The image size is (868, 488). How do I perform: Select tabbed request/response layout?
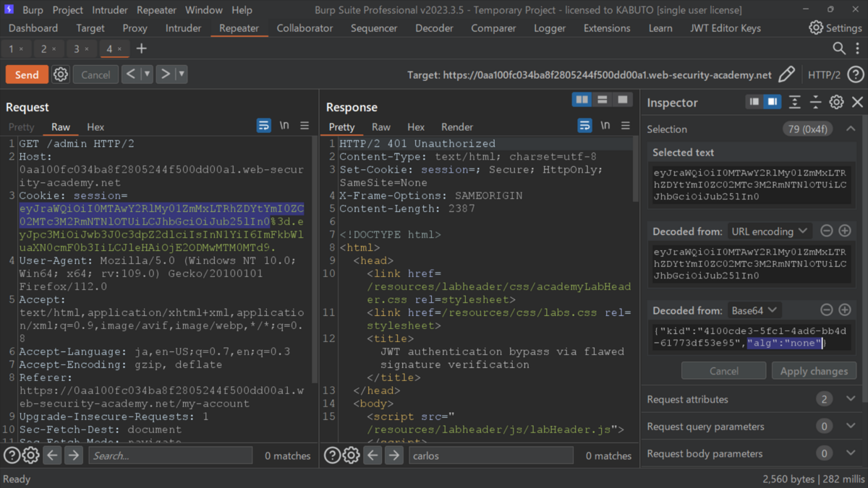click(622, 100)
